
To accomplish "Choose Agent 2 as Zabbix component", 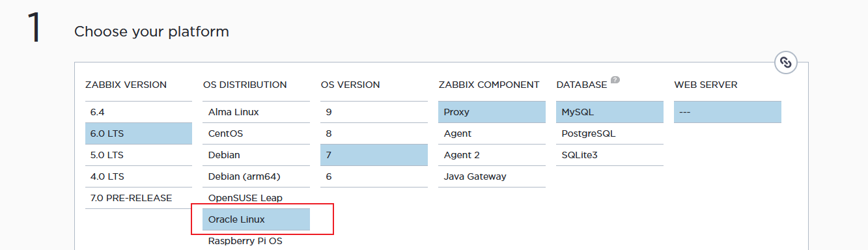I will coord(492,155).
